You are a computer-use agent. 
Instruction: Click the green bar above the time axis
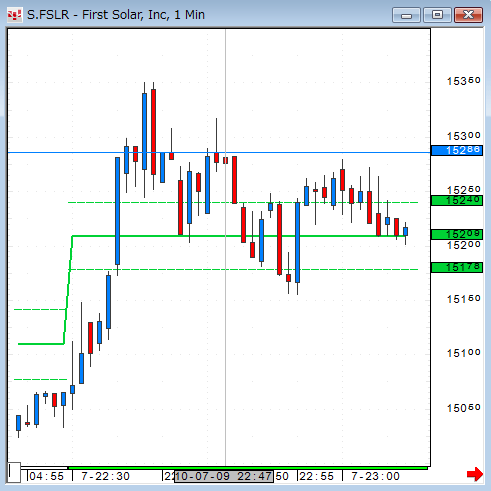(248, 468)
